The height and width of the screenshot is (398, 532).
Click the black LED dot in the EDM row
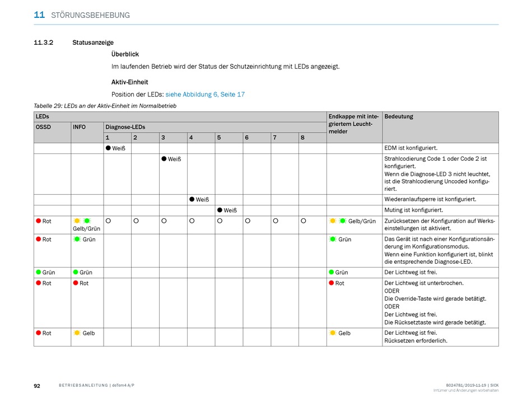tap(108, 148)
